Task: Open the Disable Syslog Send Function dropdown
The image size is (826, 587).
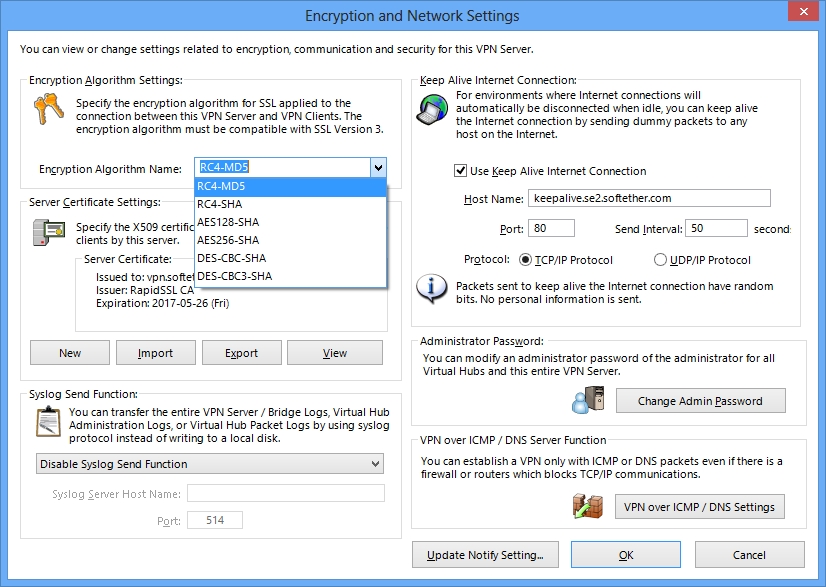Action: (210, 464)
